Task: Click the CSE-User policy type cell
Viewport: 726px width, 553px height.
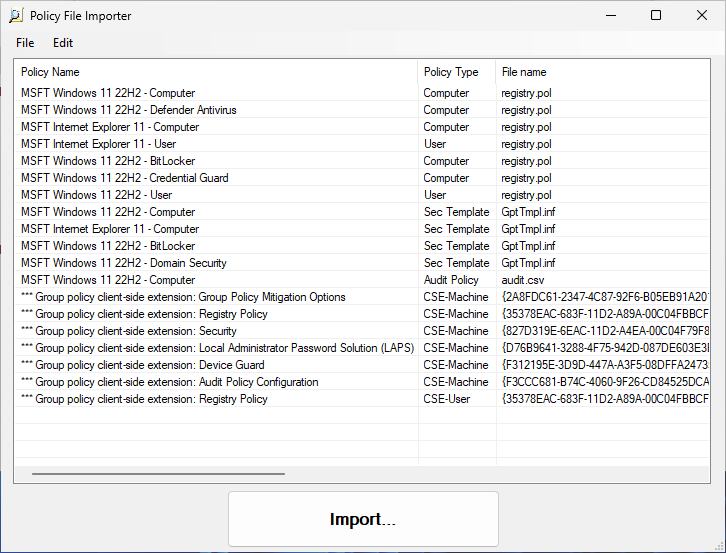Action: [447, 399]
